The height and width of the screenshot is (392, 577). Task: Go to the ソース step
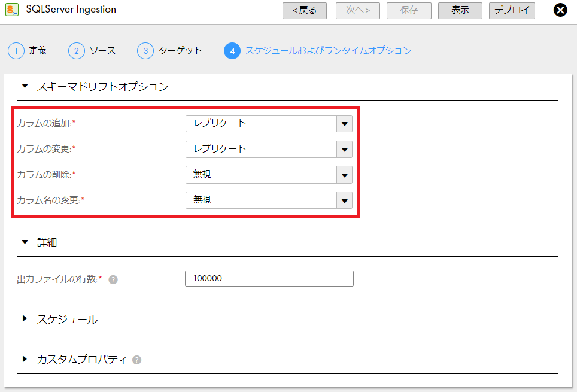coord(103,51)
